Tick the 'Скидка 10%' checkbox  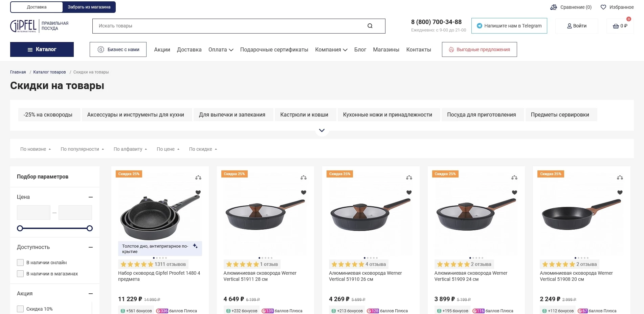tap(20, 309)
